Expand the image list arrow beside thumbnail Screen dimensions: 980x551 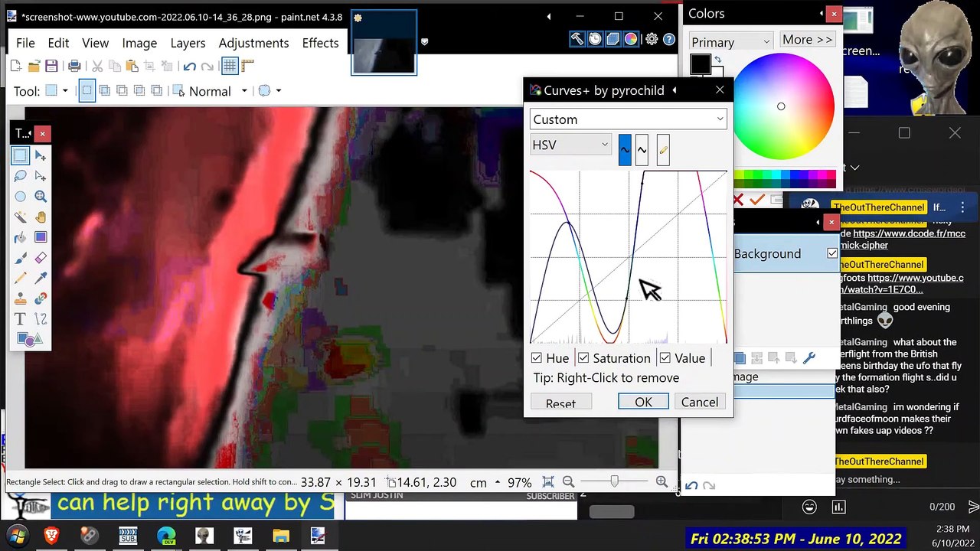(424, 42)
